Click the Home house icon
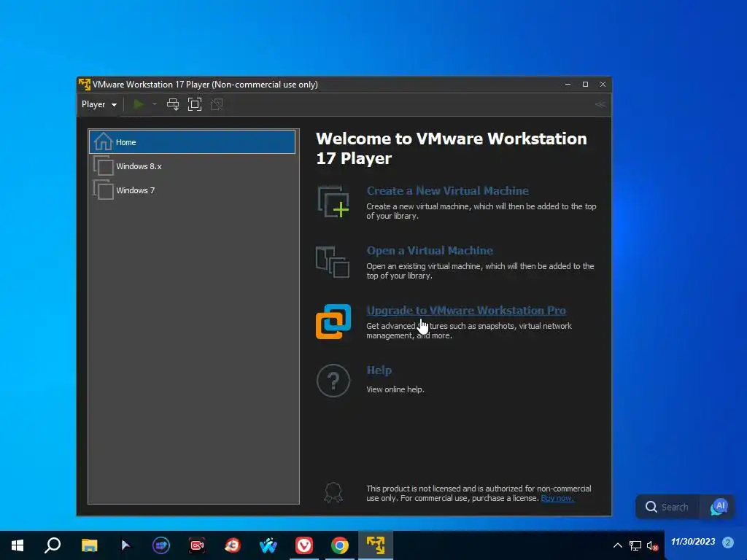747x560 pixels. click(103, 141)
